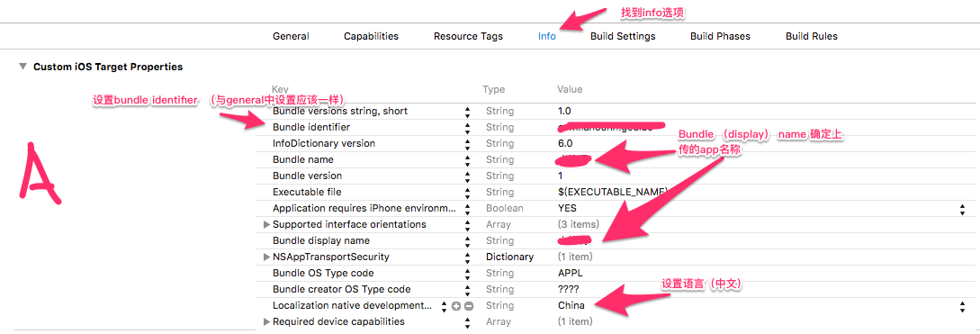Expand Supported interface orientations array
The height and width of the screenshot is (334, 980).
point(267,224)
